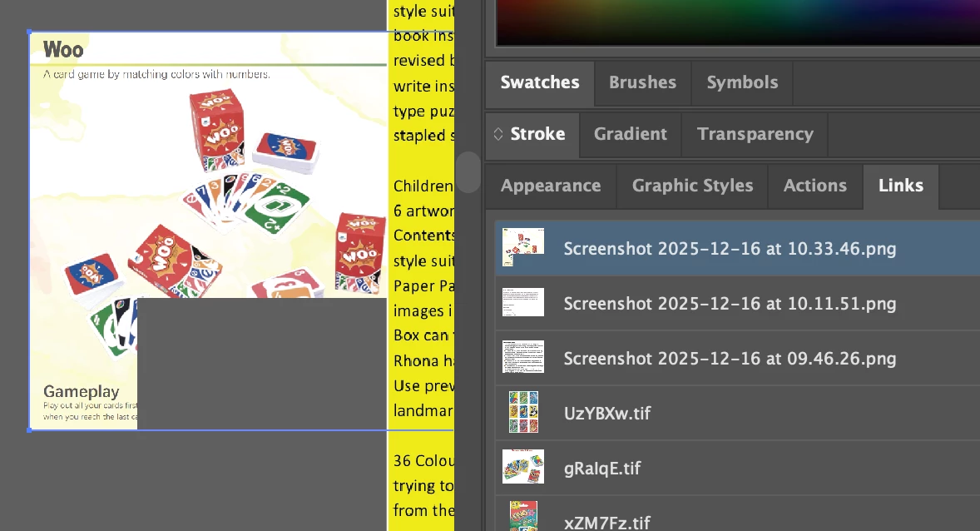This screenshot has height=531, width=980.
Task: Select Screenshot 10.33.46.png link row
Action: 738,248
